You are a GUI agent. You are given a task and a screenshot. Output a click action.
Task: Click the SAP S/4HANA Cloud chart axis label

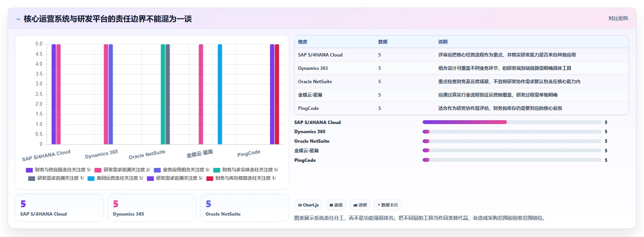46,155
